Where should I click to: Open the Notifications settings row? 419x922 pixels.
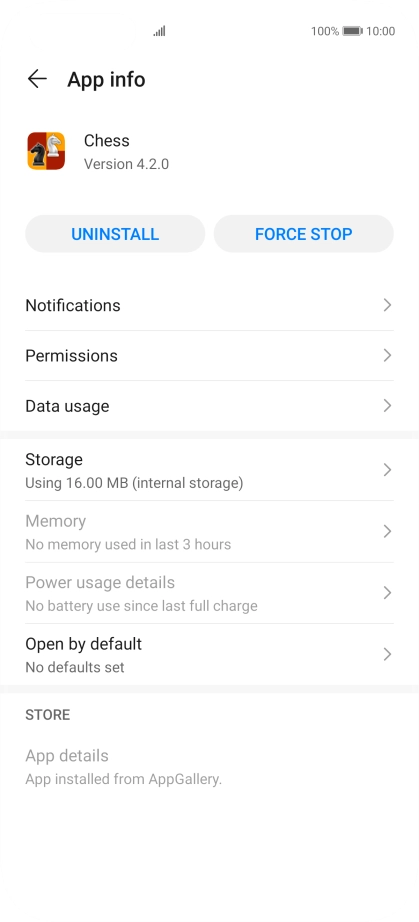[209, 305]
